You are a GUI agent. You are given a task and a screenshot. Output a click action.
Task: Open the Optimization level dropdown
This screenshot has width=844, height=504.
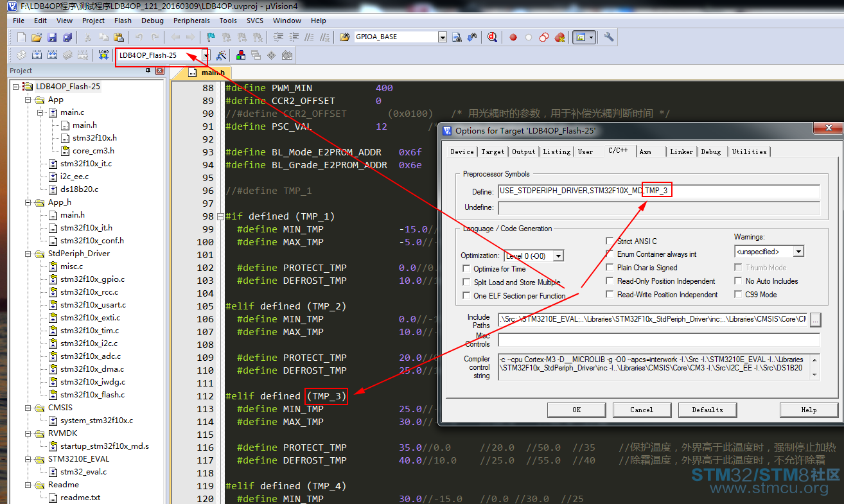558,256
